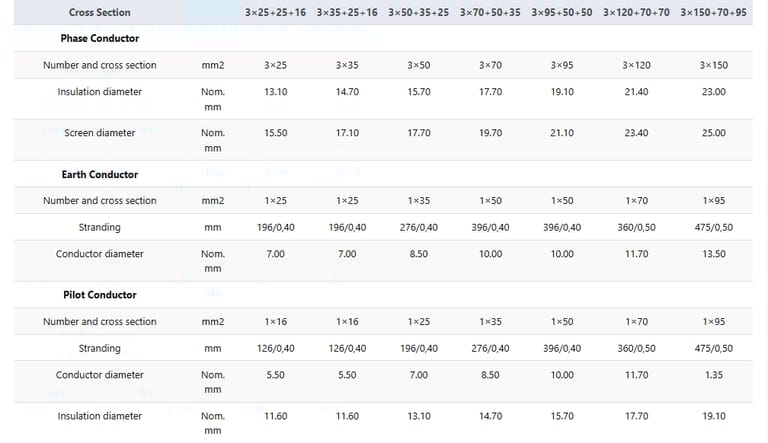768x443 pixels.
Task: Click the 3×50 phase conductor cell
Action: pyautogui.click(x=418, y=65)
